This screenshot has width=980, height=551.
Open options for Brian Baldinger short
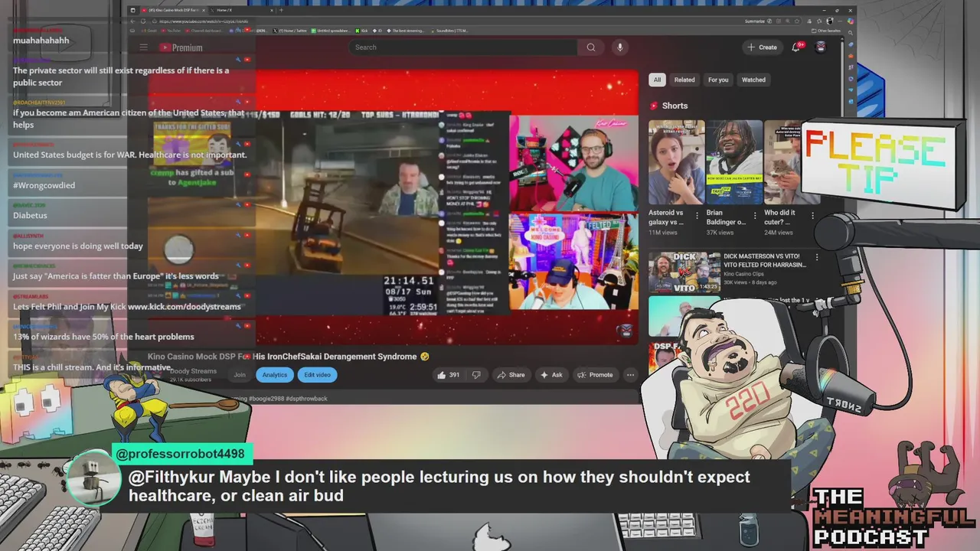click(756, 217)
